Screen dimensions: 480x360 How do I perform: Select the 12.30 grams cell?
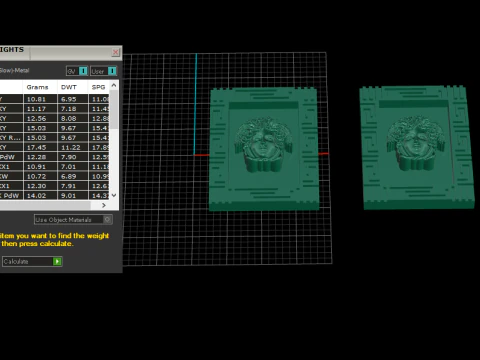[x=40, y=186]
